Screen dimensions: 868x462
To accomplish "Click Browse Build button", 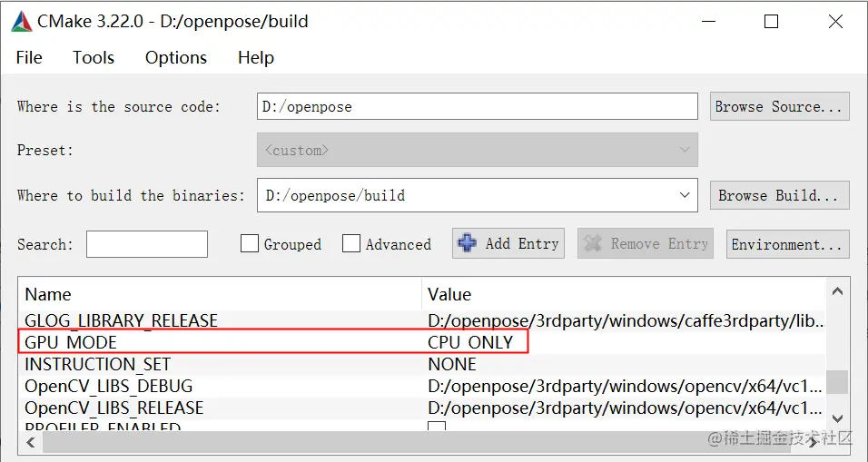I will (x=779, y=195).
